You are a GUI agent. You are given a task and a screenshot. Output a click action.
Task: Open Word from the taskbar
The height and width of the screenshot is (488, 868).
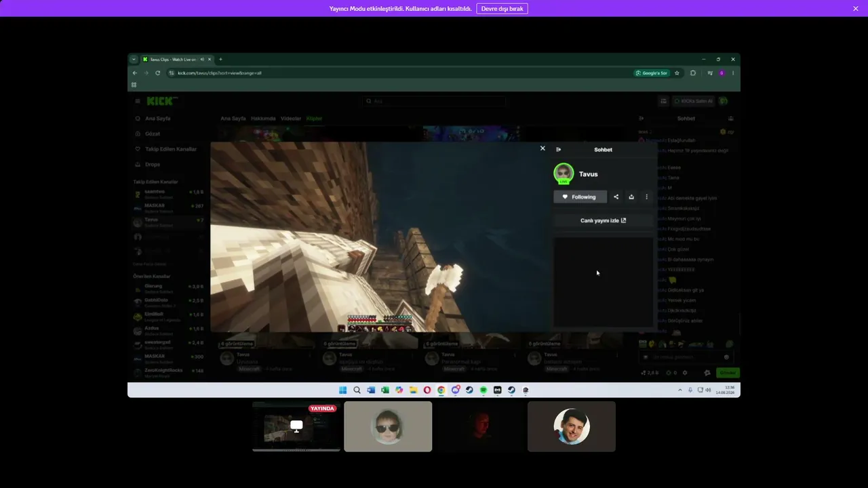click(371, 390)
